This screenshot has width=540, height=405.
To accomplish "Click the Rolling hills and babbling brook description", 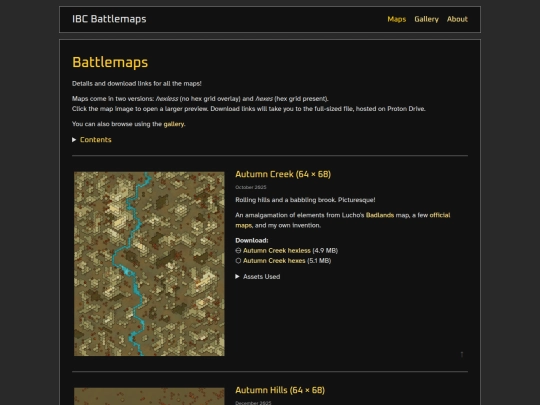I will click(305, 200).
